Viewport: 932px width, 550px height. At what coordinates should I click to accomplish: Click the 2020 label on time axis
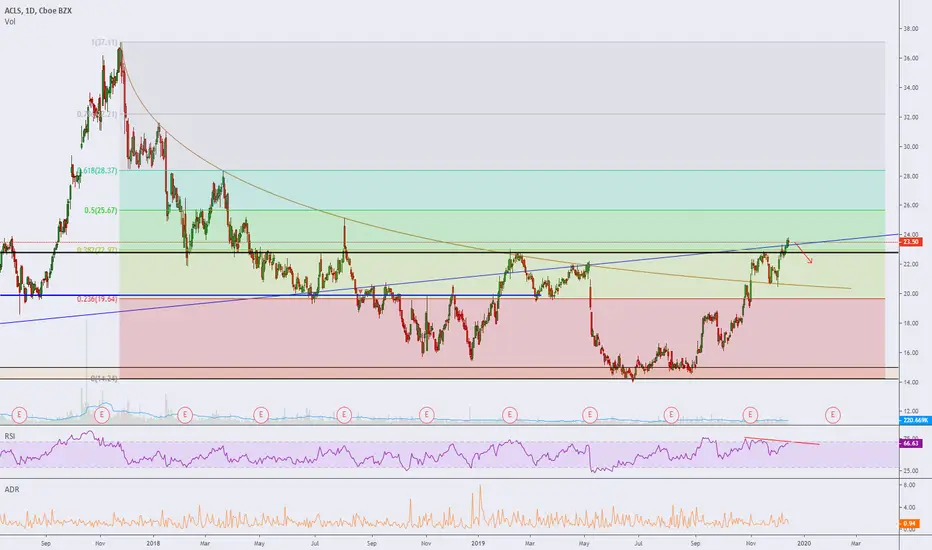[804, 543]
